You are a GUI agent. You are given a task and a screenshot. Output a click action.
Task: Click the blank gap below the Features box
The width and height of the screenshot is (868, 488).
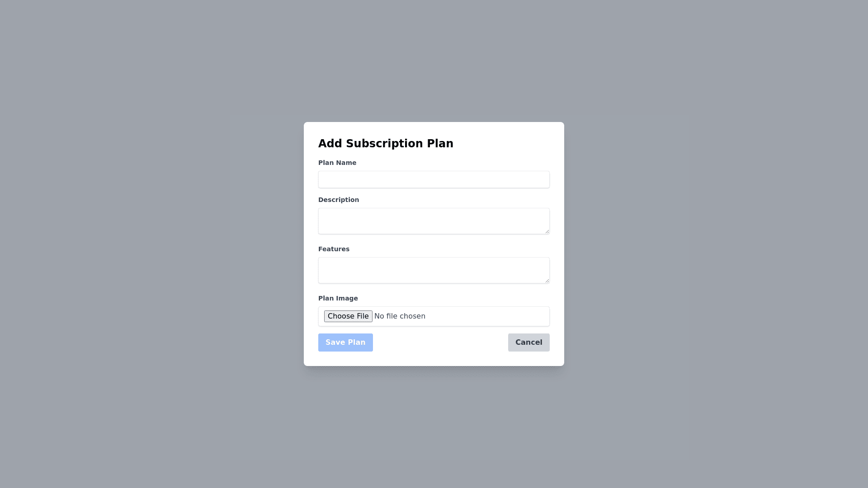coord(434,289)
